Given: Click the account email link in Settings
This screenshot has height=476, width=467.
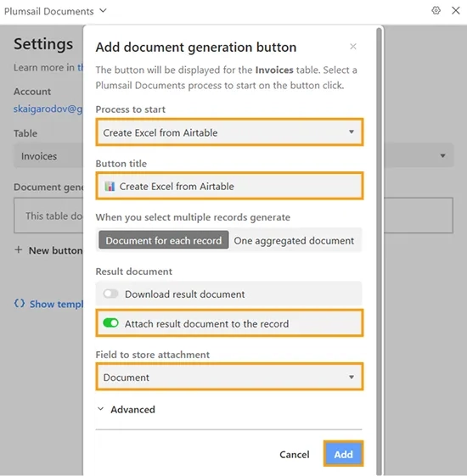Looking at the screenshot, I should (48, 109).
